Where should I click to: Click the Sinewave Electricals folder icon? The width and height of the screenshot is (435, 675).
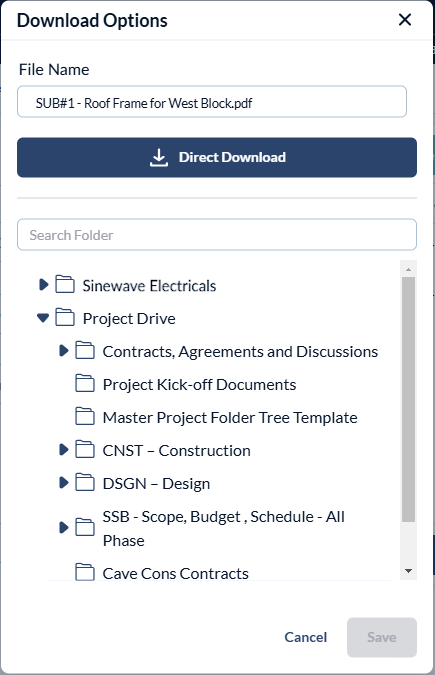tap(65, 284)
